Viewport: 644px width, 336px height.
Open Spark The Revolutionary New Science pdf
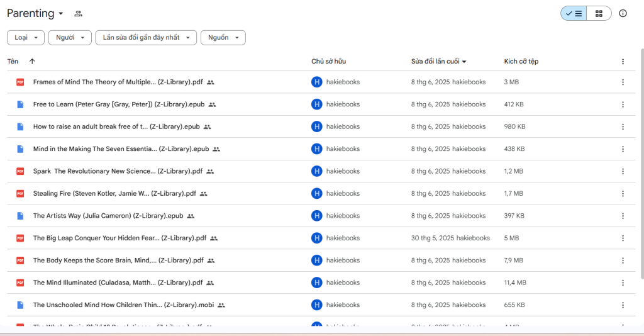click(x=118, y=171)
